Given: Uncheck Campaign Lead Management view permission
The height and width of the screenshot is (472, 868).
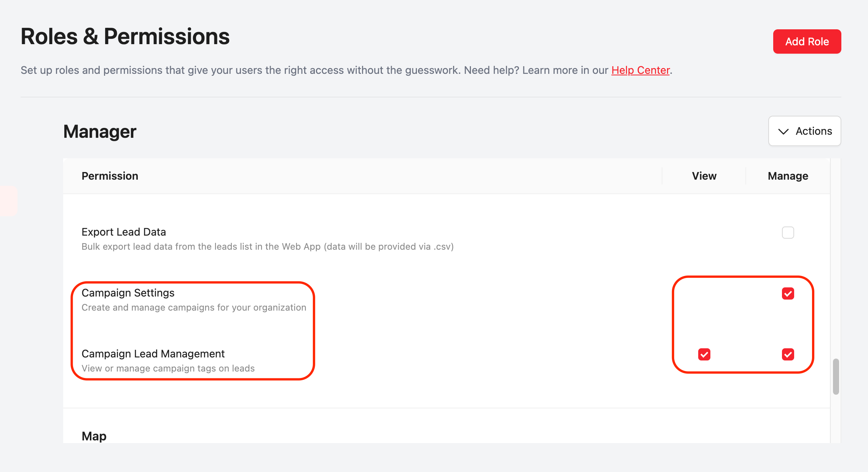Looking at the screenshot, I should [x=704, y=354].
